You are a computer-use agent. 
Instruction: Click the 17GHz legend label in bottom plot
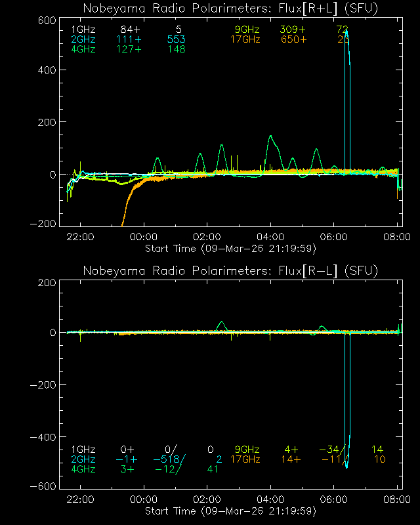(245, 459)
